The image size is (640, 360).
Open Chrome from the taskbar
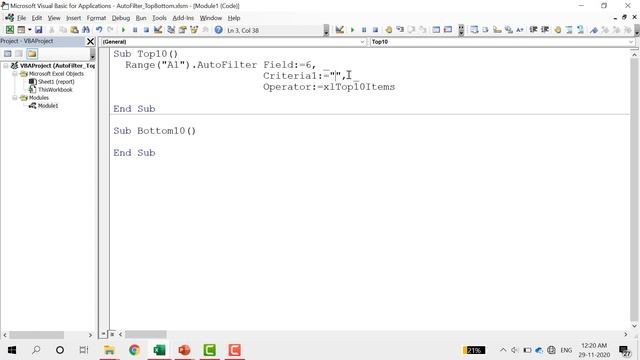pos(134,350)
